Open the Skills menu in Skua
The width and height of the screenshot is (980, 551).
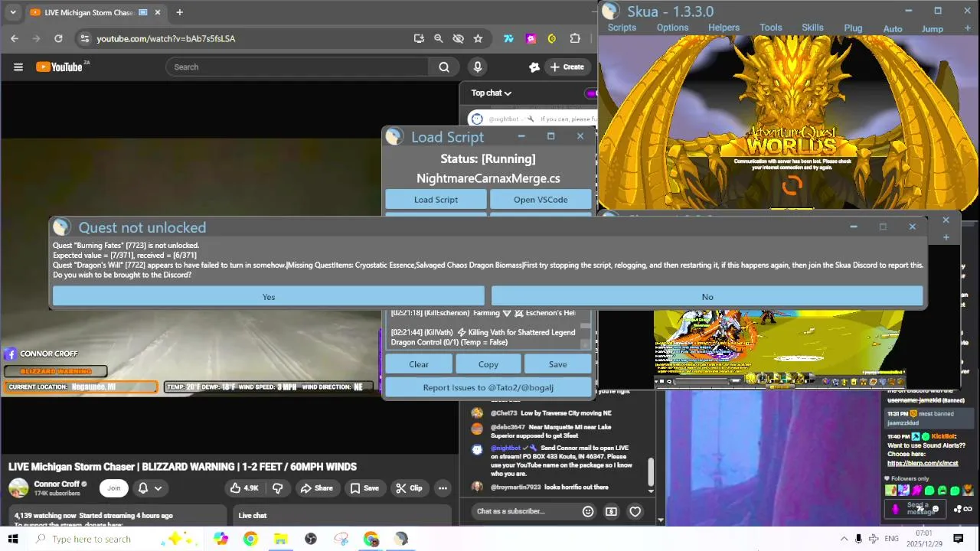coord(812,28)
